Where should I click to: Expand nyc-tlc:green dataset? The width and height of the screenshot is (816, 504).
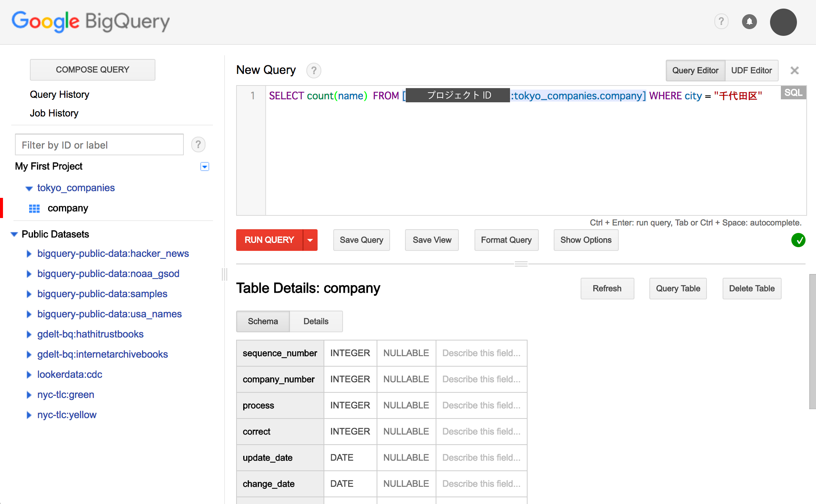click(29, 395)
